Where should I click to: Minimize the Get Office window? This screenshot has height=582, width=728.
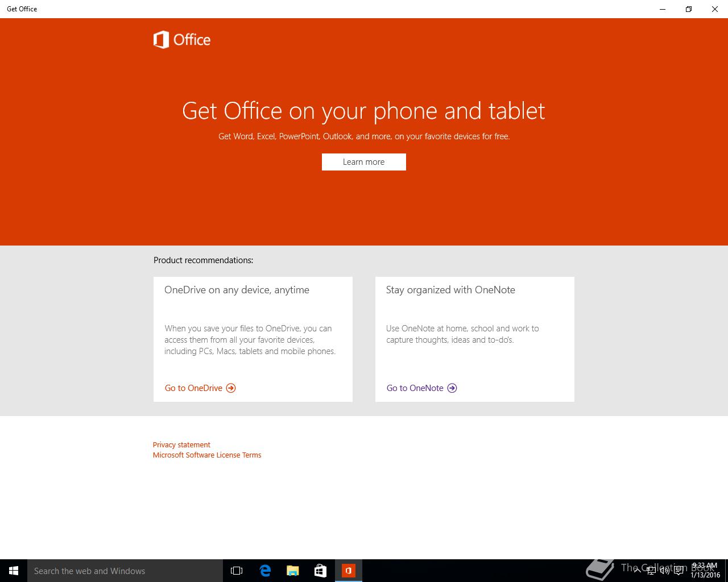(x=663, y=9)
